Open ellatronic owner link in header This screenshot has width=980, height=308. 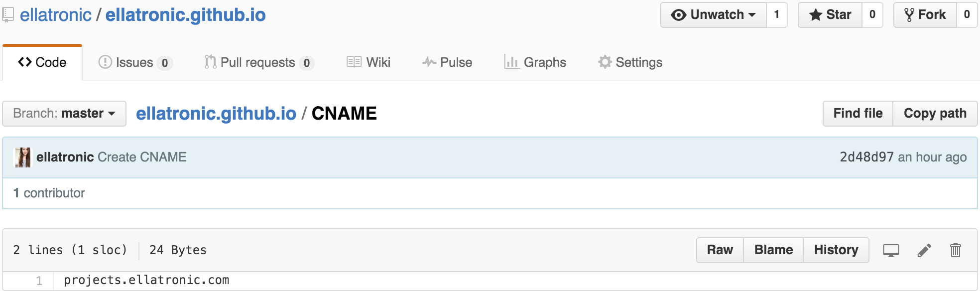56,15
